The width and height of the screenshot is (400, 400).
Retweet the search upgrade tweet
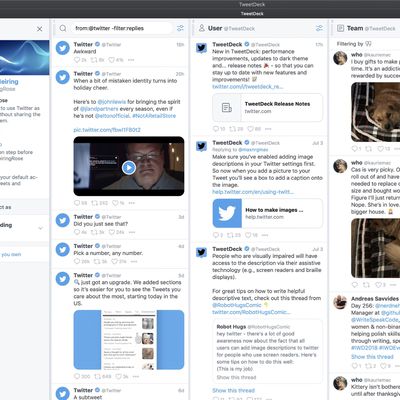point(97,376)
